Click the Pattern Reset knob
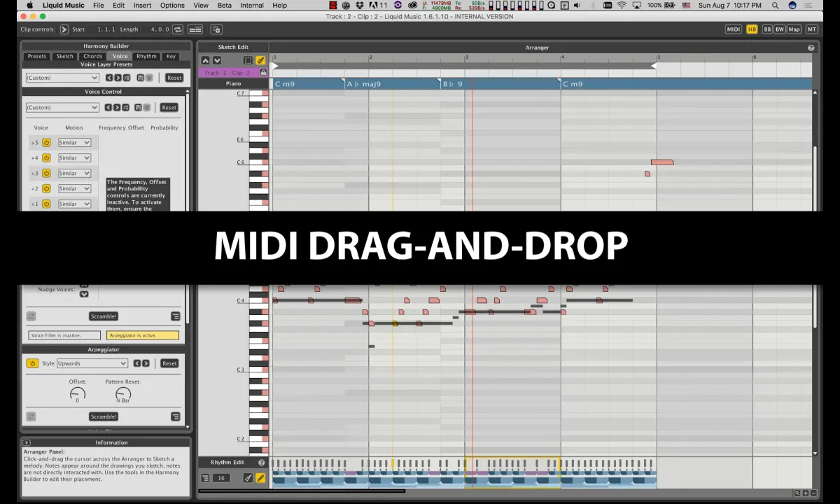Screen dimensions: 840x504 [123, 393]
